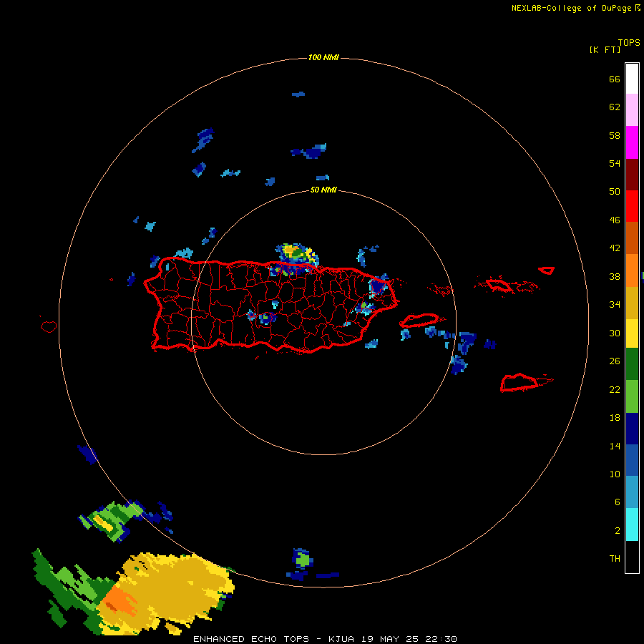The width and height of the screenshot is (644, 644).
Task: Click the ENHANCED ECHO TOPS KJUA caption
Action: click(x=325, y=639)
